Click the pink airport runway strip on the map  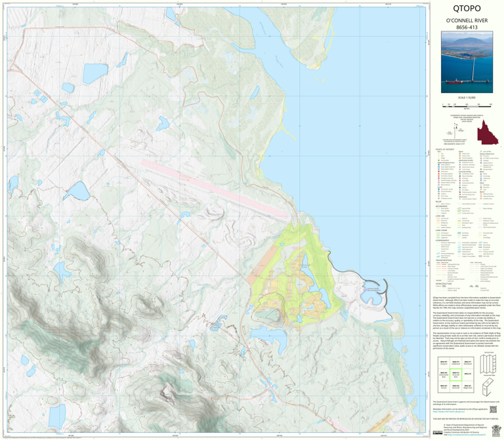[x=214, y=189]
